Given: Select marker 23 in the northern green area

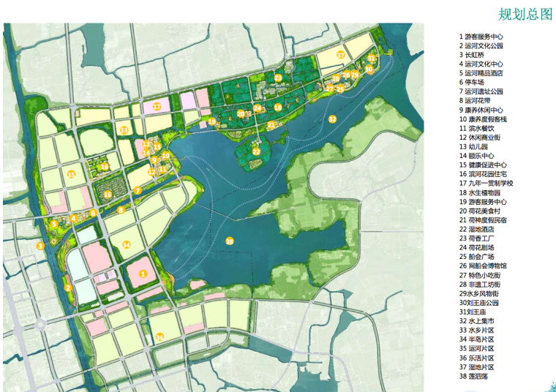Looking at the screenshot, I should point(278,78).
